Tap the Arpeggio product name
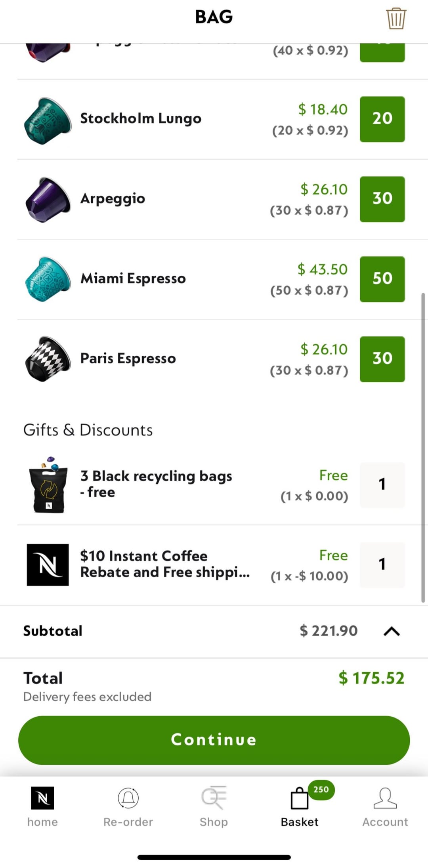This screenshot has height=868, width=428. pyautogui.click(x=113, y=198)
